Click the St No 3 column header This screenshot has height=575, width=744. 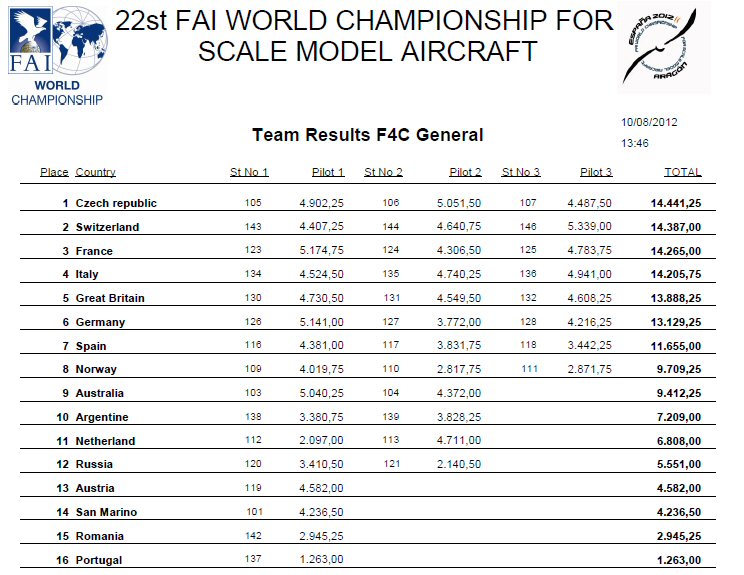(521, 172)
